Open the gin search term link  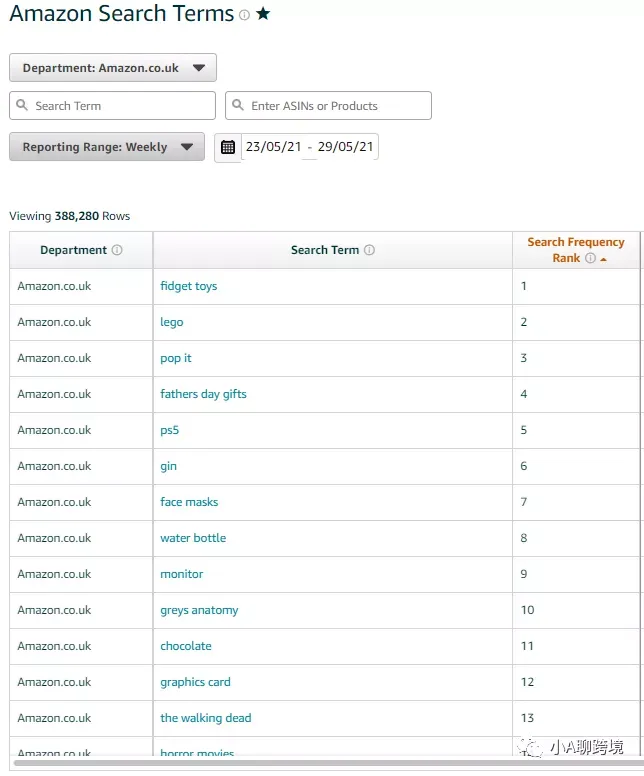168,466
